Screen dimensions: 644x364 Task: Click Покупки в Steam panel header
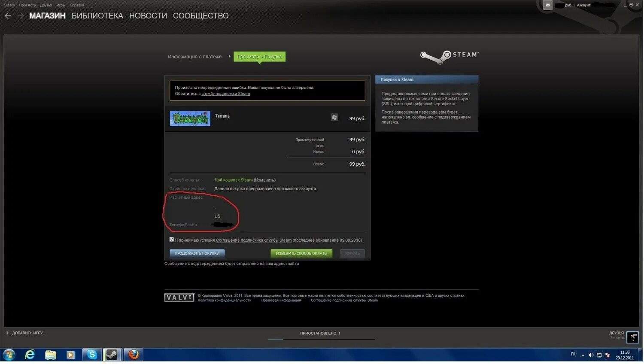tap(427, 80)
